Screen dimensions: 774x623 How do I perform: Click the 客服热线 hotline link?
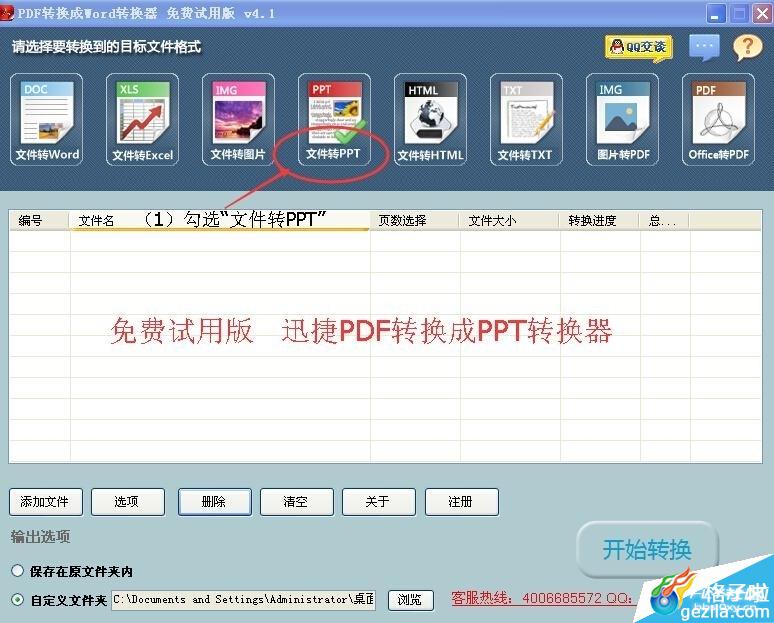coord(542,598)
